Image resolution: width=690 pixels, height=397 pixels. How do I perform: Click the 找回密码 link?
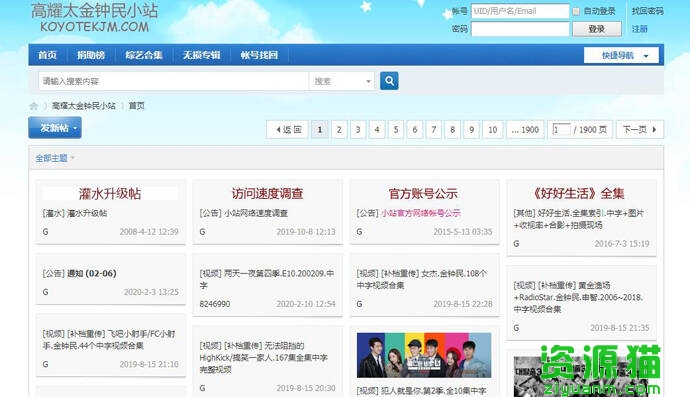click(647, 11)
